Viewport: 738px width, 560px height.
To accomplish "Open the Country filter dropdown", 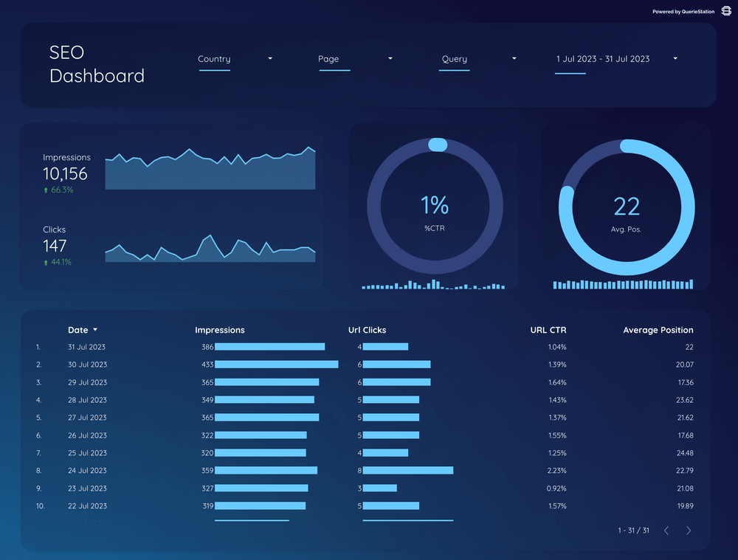I will coord(270,59).
